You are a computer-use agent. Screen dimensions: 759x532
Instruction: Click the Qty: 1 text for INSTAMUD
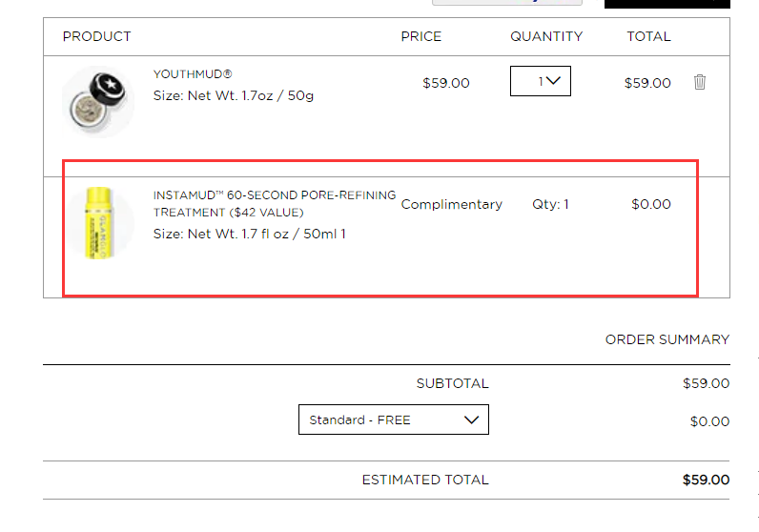click(550, 204)
